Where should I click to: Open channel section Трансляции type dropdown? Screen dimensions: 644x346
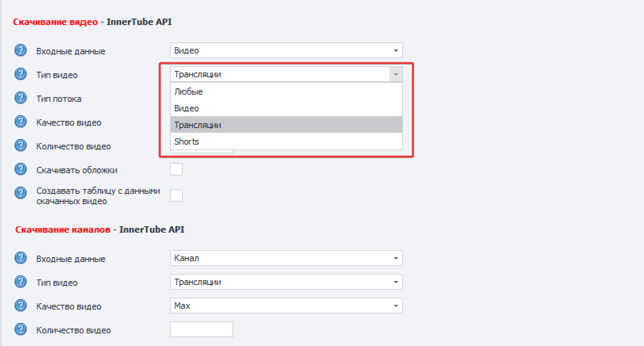tap(286, 282)
